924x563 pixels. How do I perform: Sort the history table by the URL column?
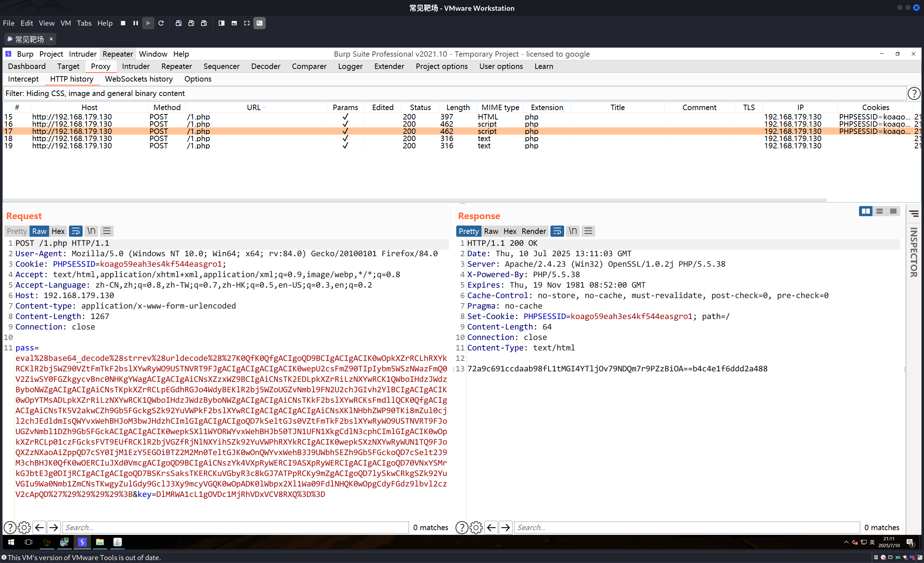pos(254,108)
